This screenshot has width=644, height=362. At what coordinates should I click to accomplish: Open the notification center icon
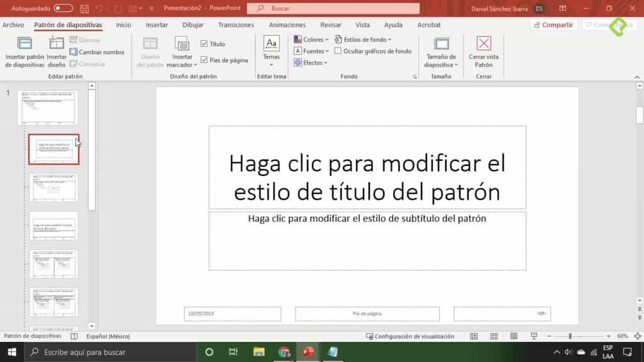point(627,352)
